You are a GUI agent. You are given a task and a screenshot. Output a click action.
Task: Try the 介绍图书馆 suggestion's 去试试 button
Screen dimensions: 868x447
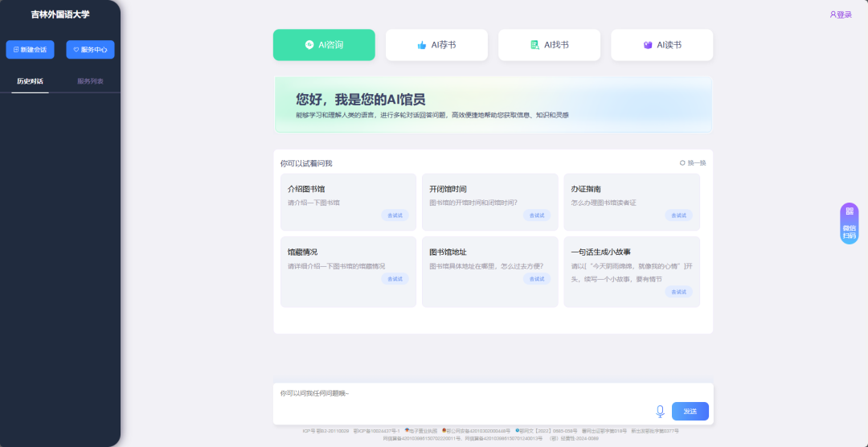click(395, 215)
